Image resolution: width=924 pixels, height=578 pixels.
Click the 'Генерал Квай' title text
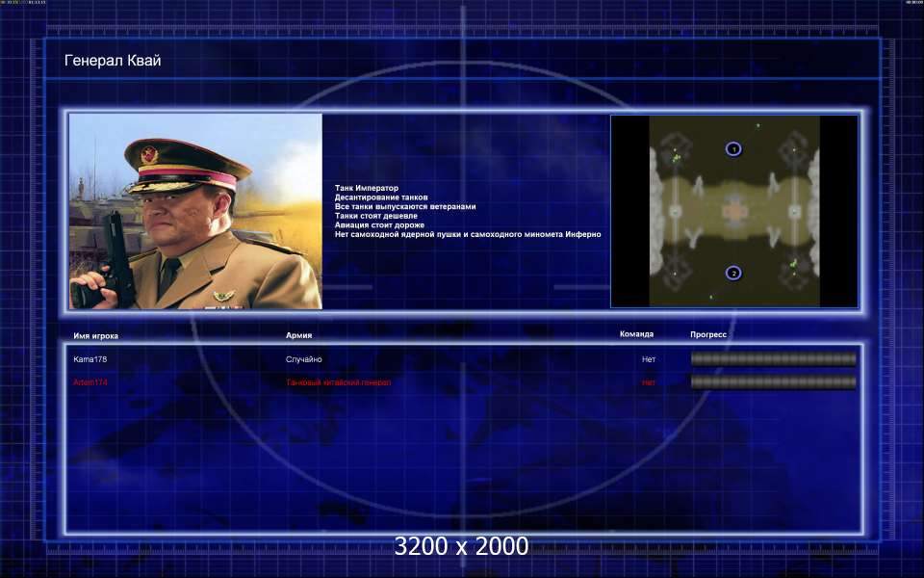click(112, 61)
